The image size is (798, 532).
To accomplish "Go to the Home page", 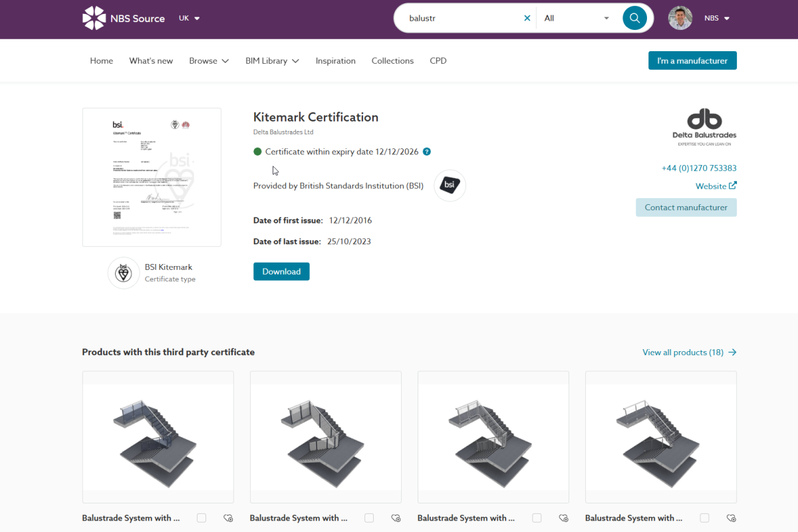I will tap(102, 61).
